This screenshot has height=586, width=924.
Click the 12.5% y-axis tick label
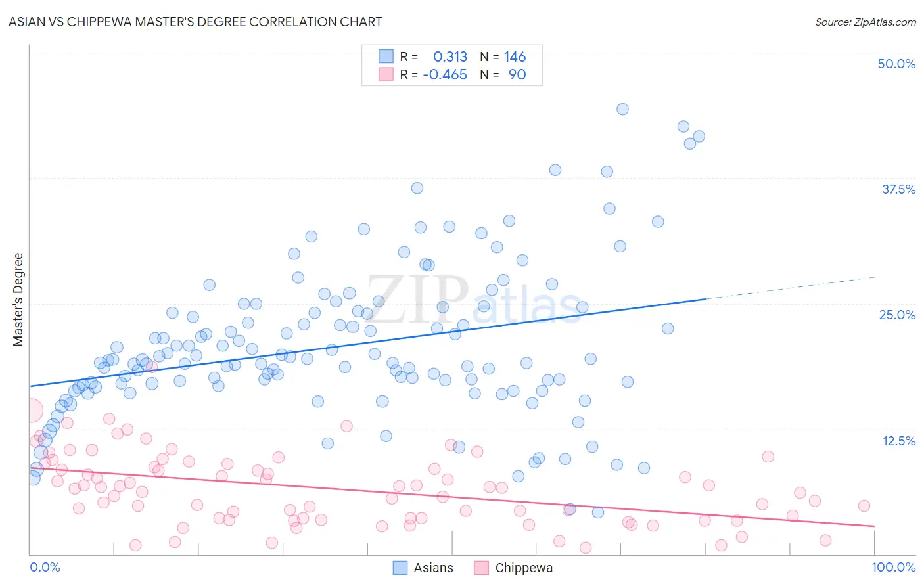898,441
